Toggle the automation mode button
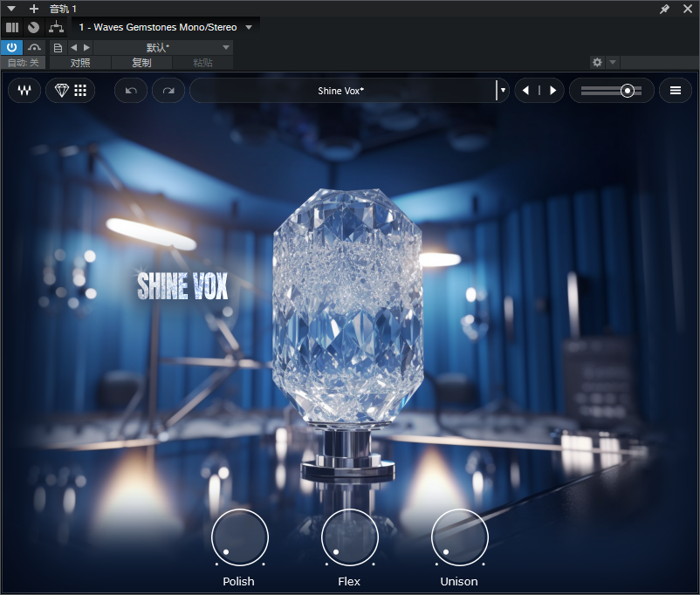The width and height of the screenshot is (700, 595). [34, 47]
